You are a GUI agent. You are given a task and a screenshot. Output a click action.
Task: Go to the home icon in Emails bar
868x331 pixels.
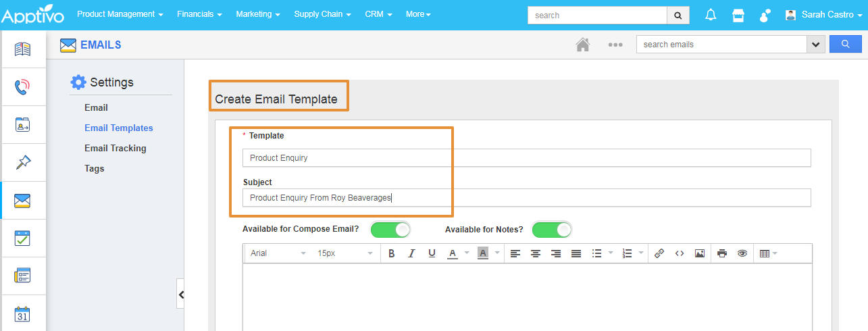pyautogui.click(x=582, y=45)
